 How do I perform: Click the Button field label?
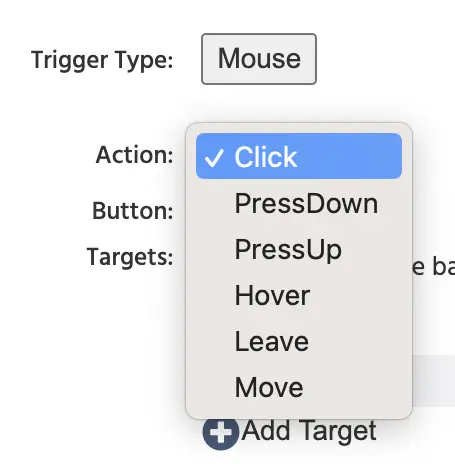point(133,211)
